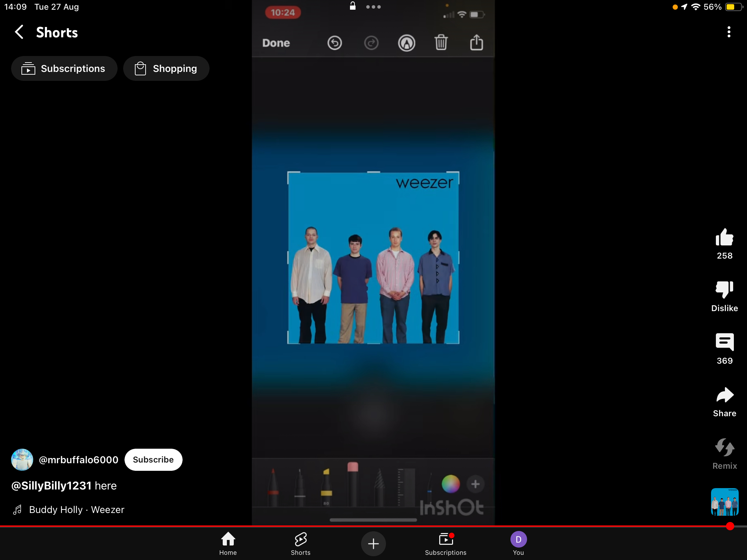
Task: Tap the create plus button
Action: click(x=373, y=544)
